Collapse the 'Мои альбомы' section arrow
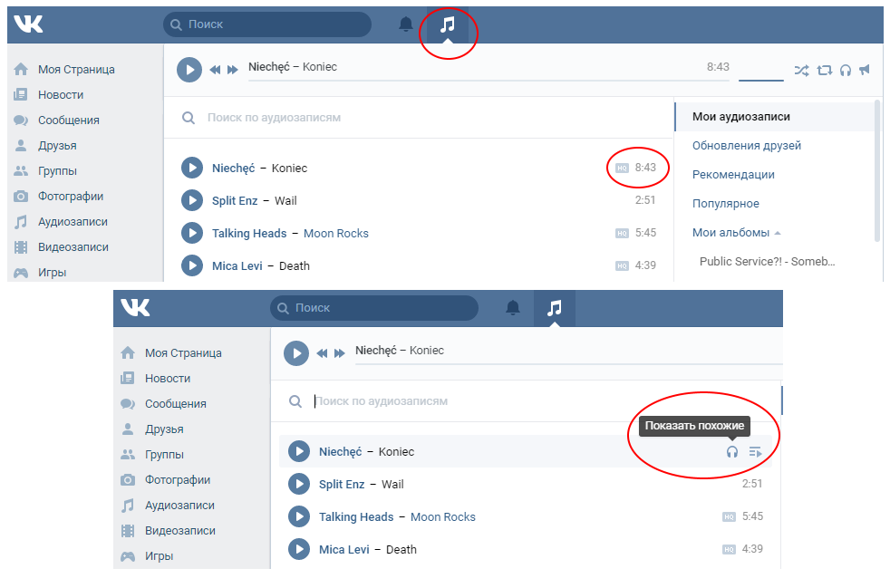 click(778, 233)
